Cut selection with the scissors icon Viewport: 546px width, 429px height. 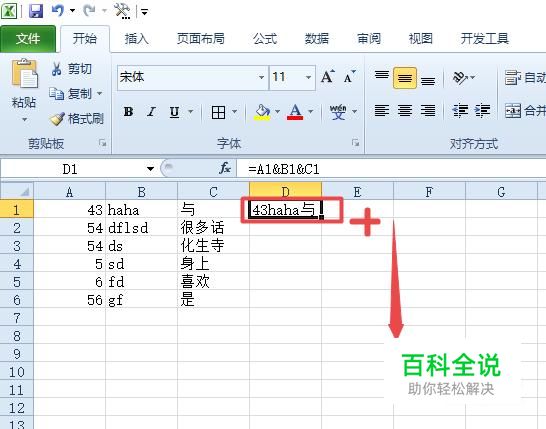[x=57, y=69]
